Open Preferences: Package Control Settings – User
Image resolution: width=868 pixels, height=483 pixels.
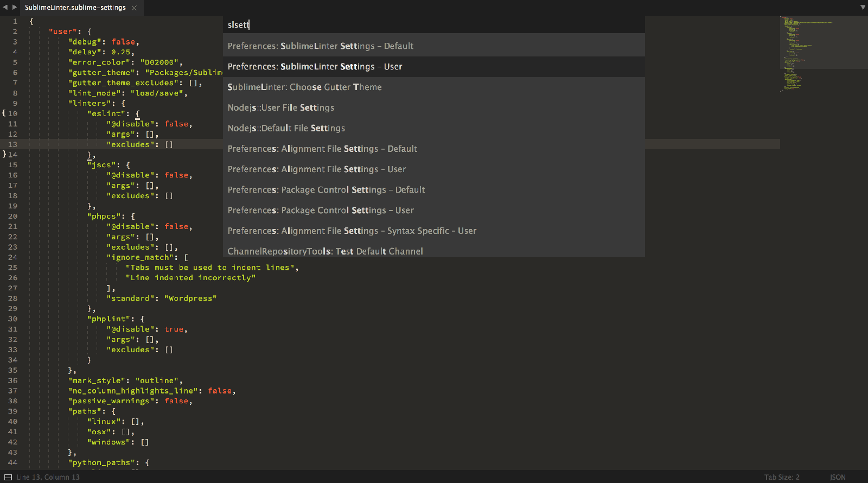pos(434,211)
